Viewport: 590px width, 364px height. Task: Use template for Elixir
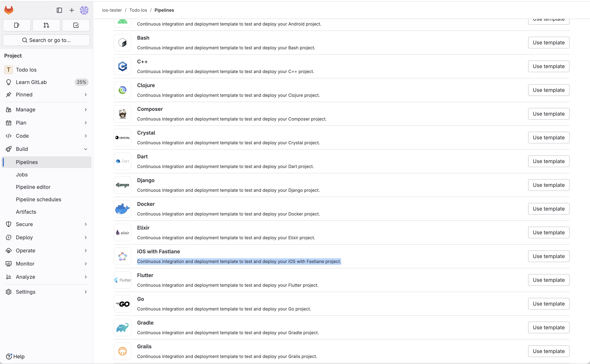click(x=549, y=233)
